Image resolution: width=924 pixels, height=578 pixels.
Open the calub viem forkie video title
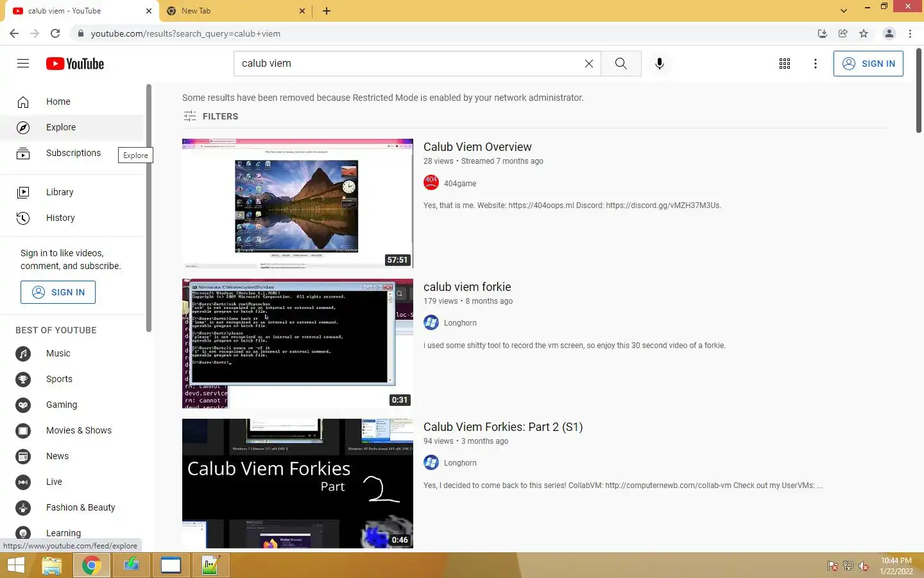(x=467, y=287)
